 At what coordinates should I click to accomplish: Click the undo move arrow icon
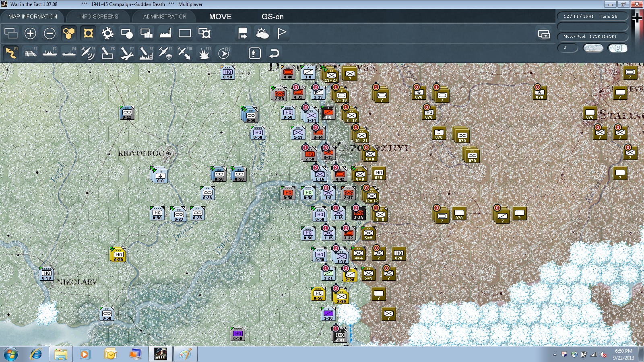[274, 53]
